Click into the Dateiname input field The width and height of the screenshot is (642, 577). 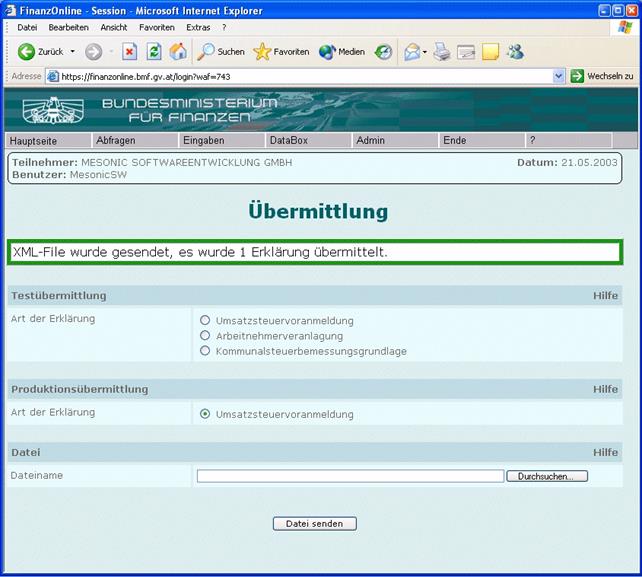350,476
